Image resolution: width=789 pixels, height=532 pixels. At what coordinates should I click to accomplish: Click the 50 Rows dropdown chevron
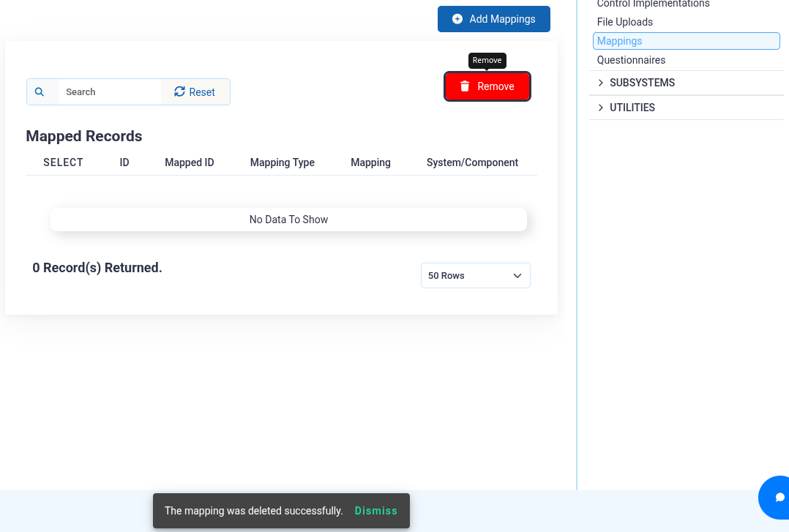click(x=517, y=276)
